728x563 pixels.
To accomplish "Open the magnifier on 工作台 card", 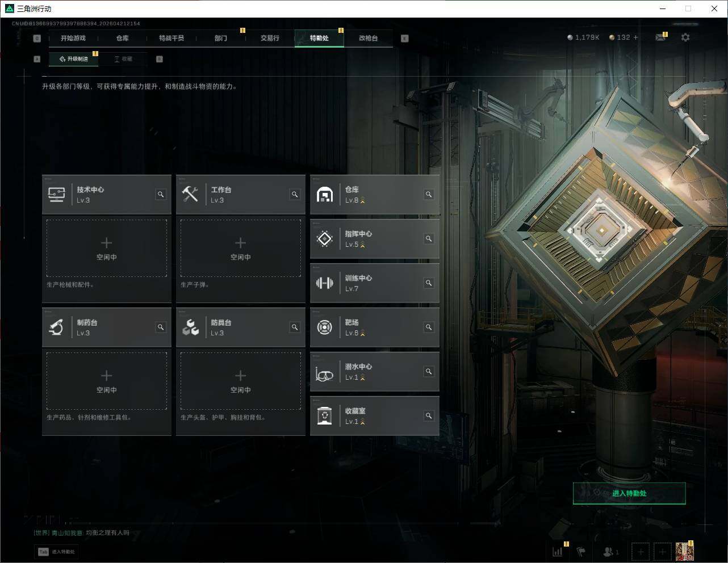I will click(295, 195).
